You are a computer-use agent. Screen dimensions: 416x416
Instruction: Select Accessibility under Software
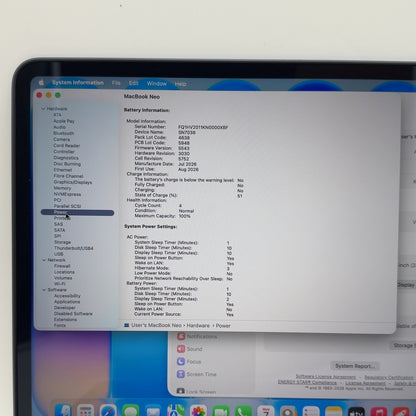click(67, 296)
